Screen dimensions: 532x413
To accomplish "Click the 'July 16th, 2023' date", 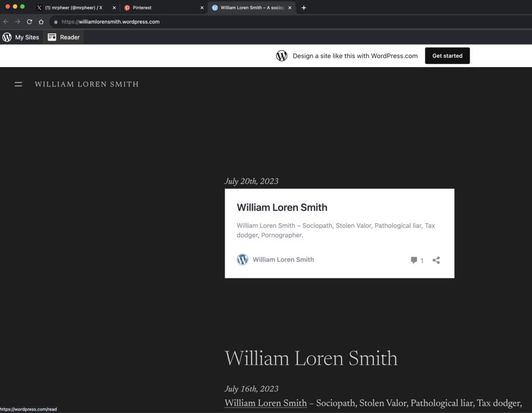I will point(251,389).
